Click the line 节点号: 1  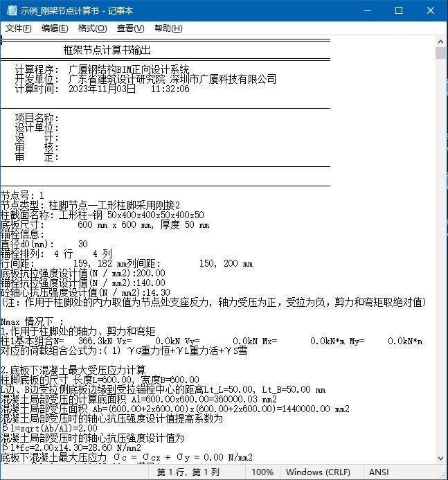click(22, 195)
